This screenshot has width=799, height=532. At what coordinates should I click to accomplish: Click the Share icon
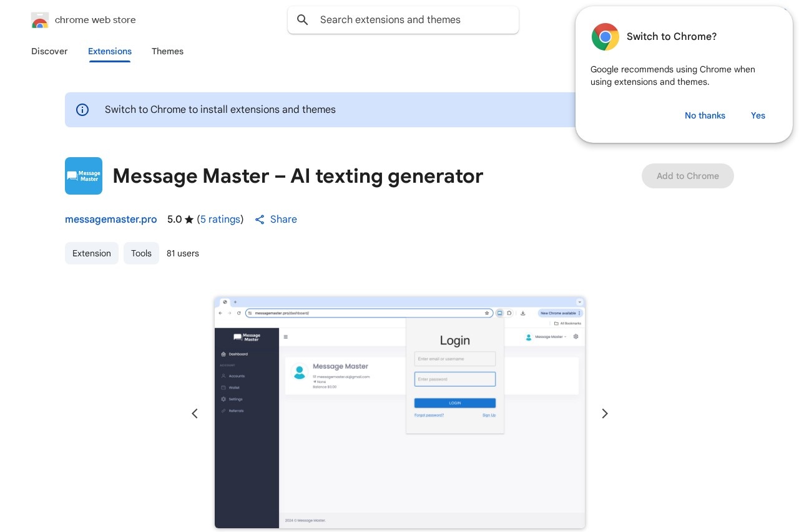coord(260,220)
